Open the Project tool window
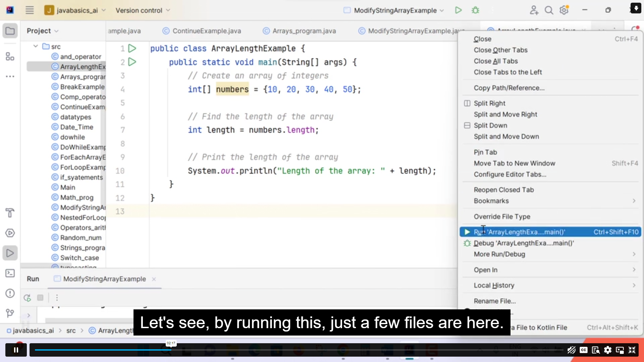 coord(10,31)
